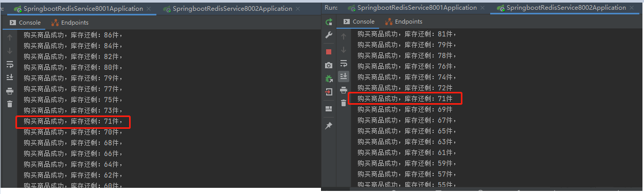Close the 8001Application tab in right panel

coord(482,8)
